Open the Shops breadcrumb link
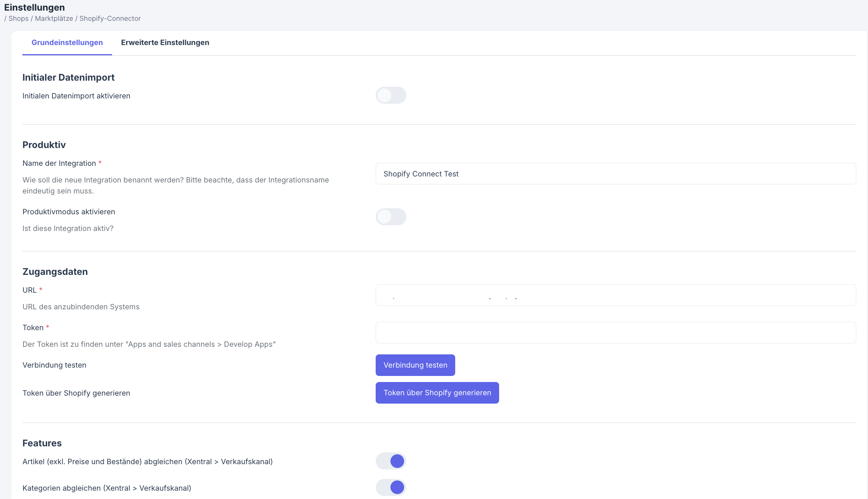Image resolution: width=868 pixels, height=499 pixels. pyautogui.click(x=19, y=19)
